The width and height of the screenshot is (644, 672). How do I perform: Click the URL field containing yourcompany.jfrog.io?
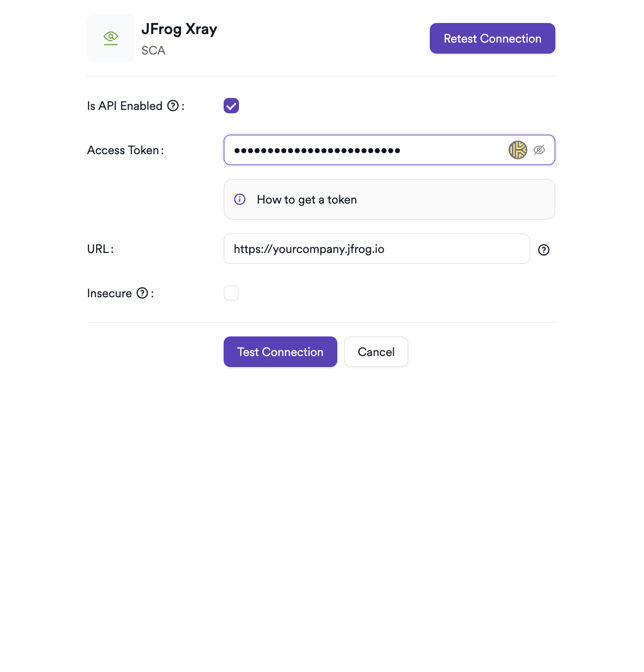tap(376, 249)
